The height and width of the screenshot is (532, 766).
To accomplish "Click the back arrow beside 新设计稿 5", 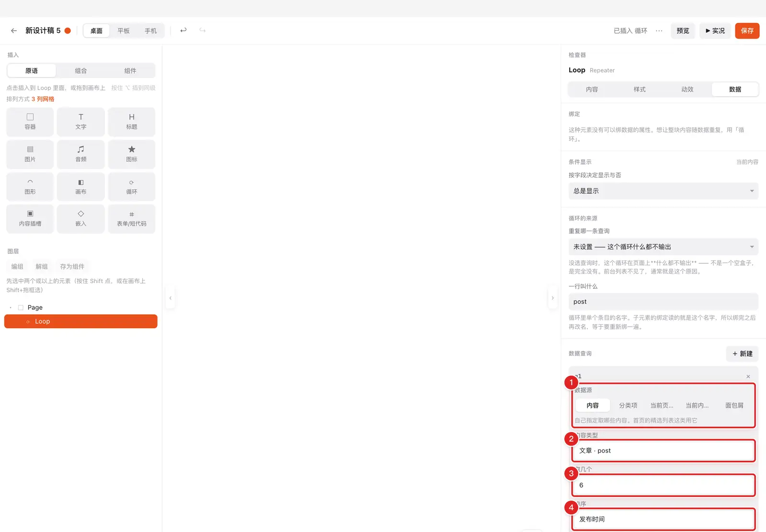I will [x=14, y=31].
